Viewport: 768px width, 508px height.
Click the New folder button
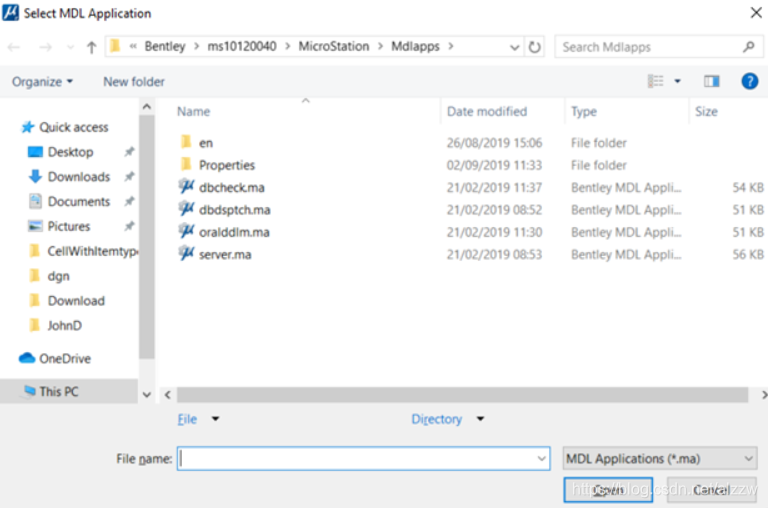134,81
